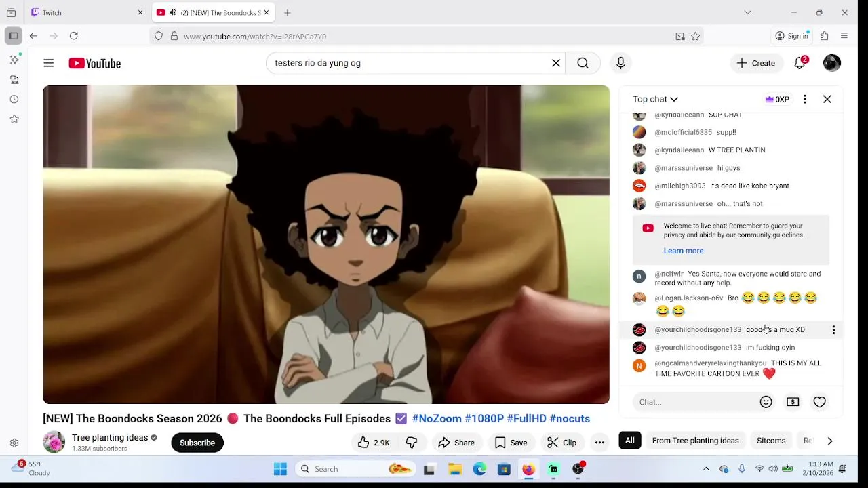Open the browser application menu
This screenshot has width=868, height=488.
(844, 36)
